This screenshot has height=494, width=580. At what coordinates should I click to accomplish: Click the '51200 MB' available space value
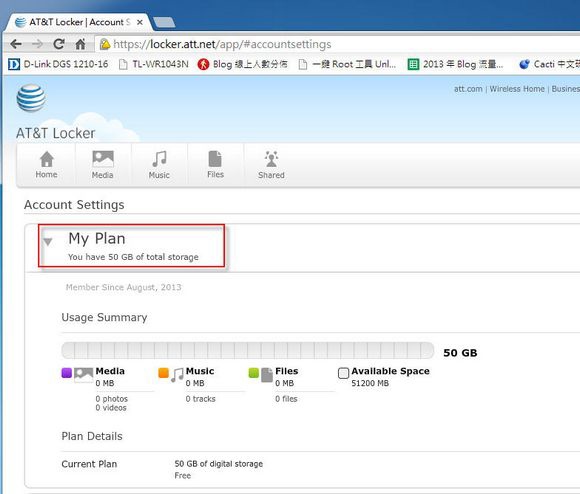(370, 383)
